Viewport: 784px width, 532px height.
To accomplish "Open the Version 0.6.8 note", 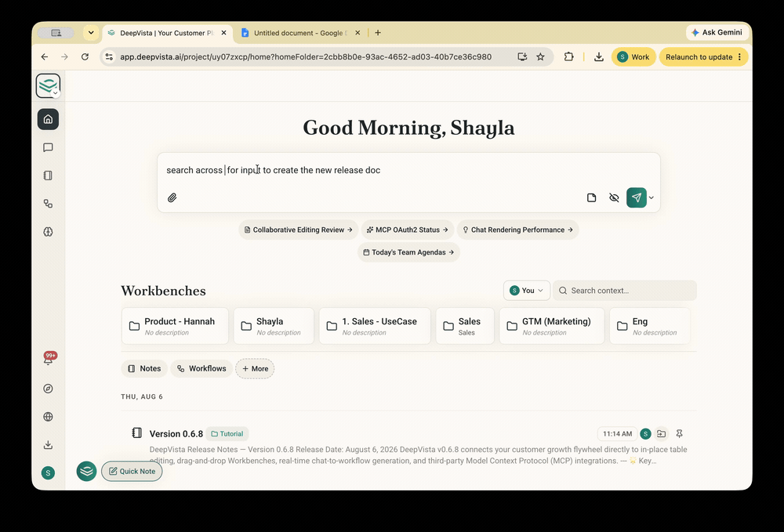I will pyautogui.click(x=176, y=433).
